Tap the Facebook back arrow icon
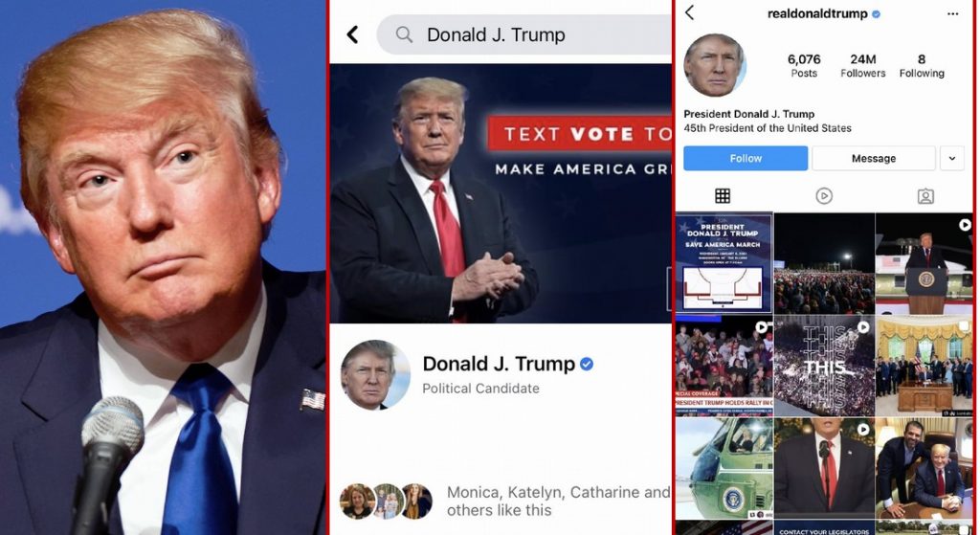980x535 pixels. [352, 34]
